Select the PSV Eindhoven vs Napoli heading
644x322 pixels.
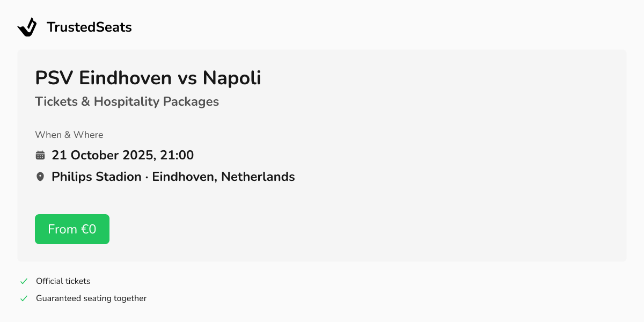tap(148, 78)
